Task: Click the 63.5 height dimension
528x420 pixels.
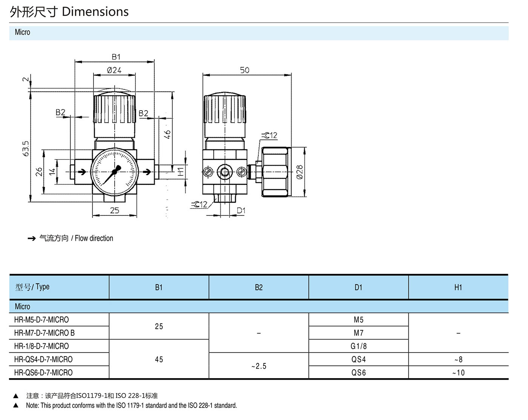Action: pyautogui.click(x=26, y=149)
